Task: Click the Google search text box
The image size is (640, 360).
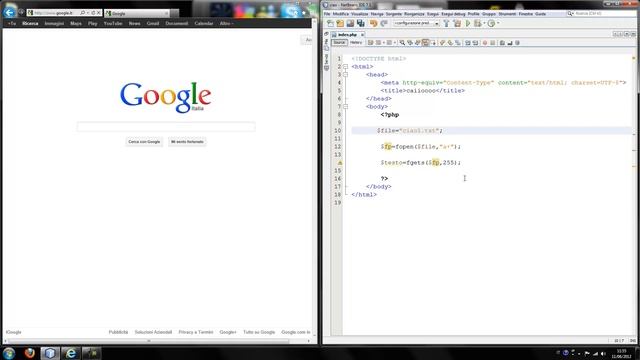Action: pos(166,127)
